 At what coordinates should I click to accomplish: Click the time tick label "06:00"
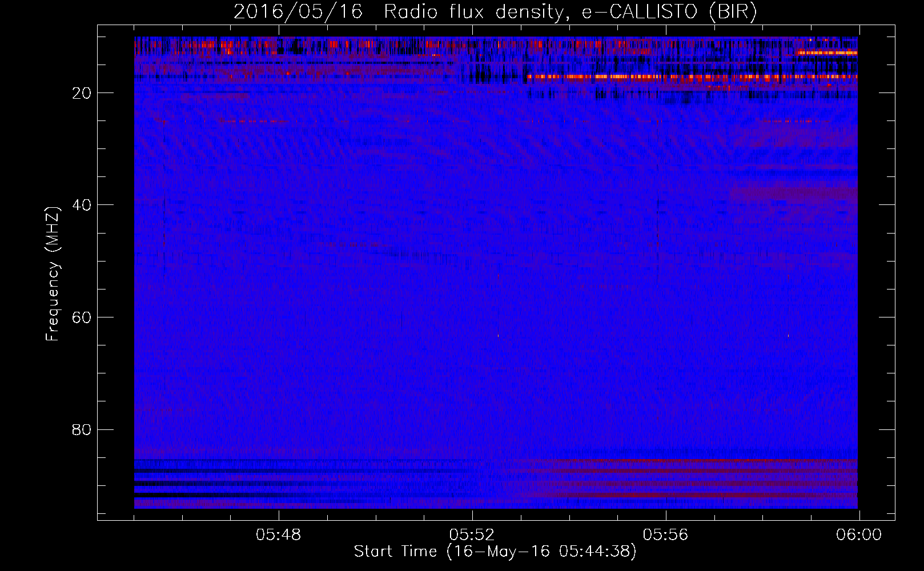pos(859,535)
